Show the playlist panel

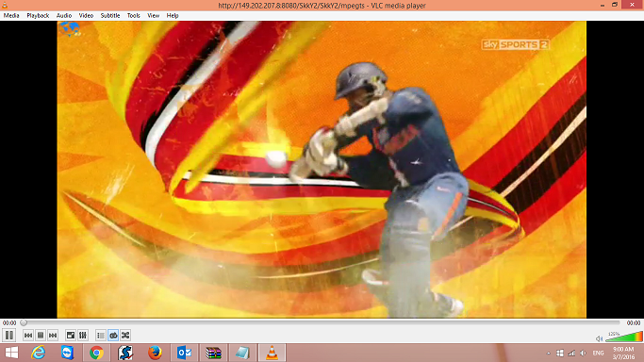pyautogui.click(x=101, y=336)
